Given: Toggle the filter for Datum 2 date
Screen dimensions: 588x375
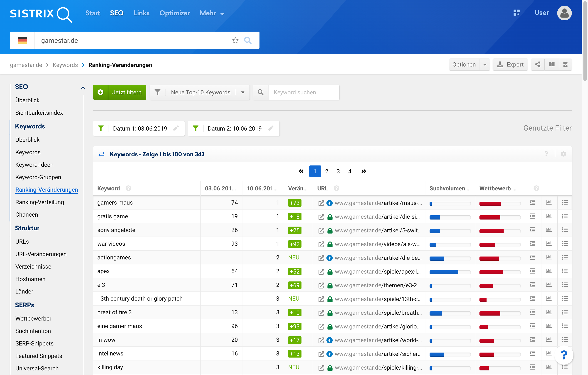Looking at the screenshot, I should point(196,128).
